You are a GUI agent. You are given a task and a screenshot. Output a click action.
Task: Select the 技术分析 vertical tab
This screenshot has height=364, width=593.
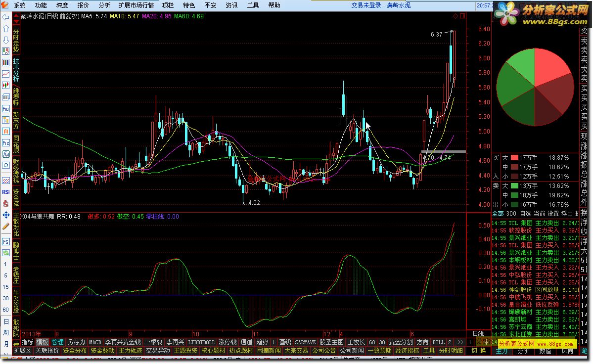click(16, 70)
